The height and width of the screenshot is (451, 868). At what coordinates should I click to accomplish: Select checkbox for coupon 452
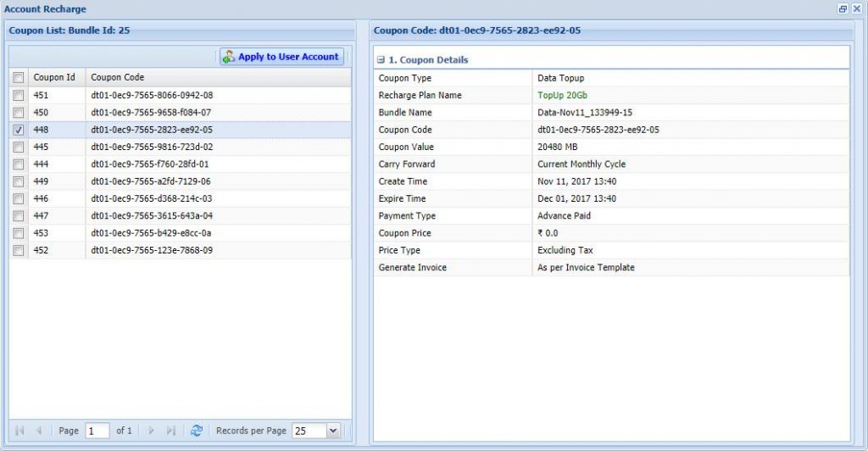[19, 251]
